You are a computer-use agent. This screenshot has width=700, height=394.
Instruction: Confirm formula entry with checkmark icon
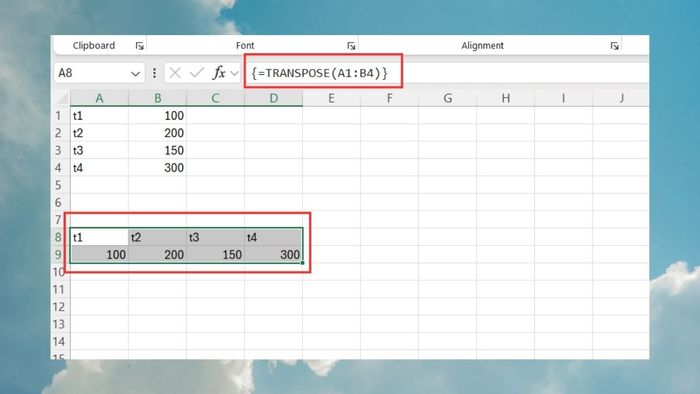tap(196, 72)
